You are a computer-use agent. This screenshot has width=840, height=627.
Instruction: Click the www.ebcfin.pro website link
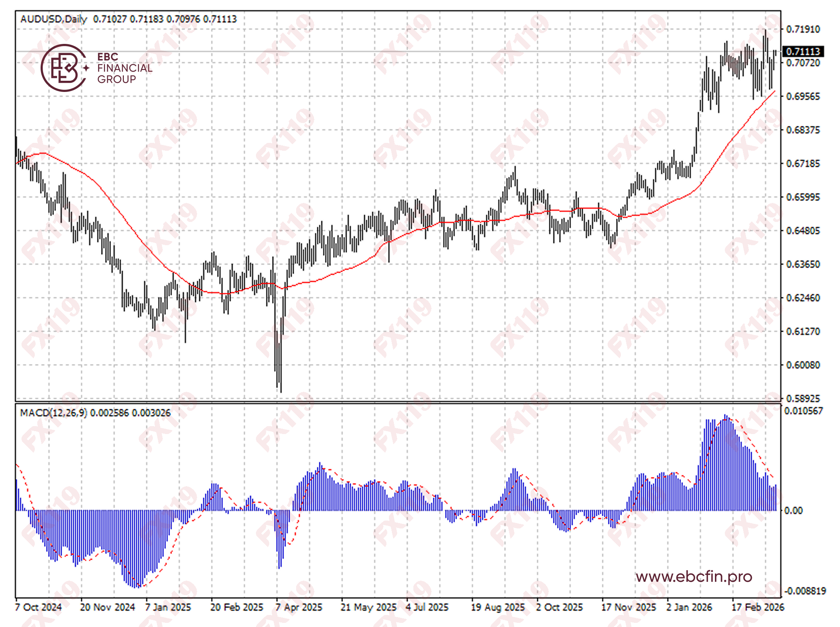694,576
